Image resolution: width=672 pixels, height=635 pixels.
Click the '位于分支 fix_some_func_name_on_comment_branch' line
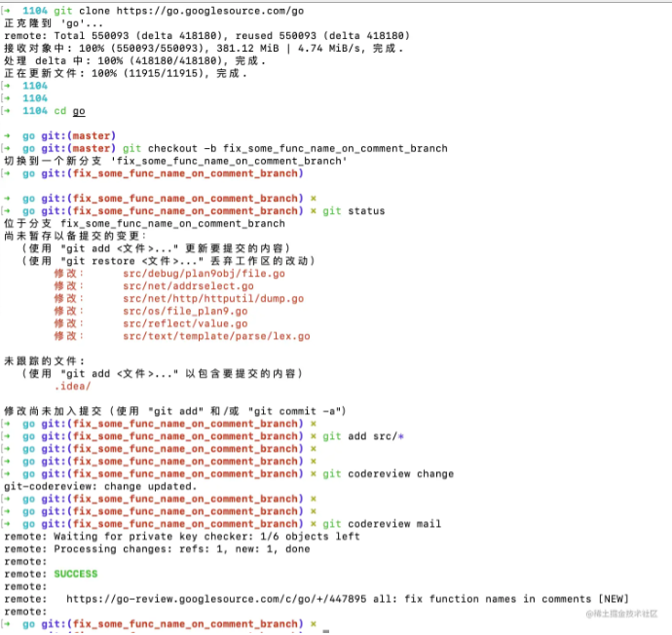pyautogui.click(x=144, y=223)
